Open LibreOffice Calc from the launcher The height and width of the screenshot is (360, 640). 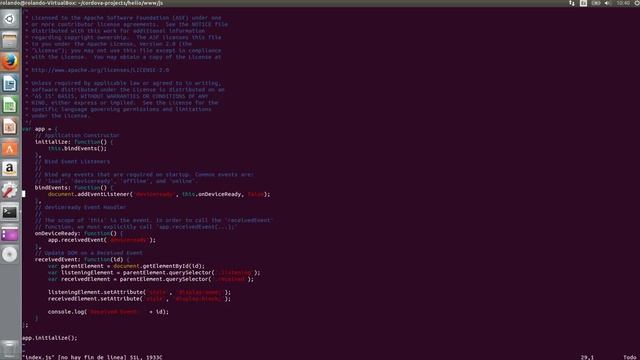(9, 105)
